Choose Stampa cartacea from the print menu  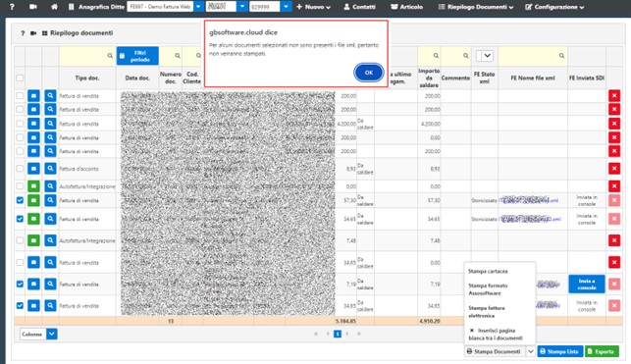coord(488,272)
